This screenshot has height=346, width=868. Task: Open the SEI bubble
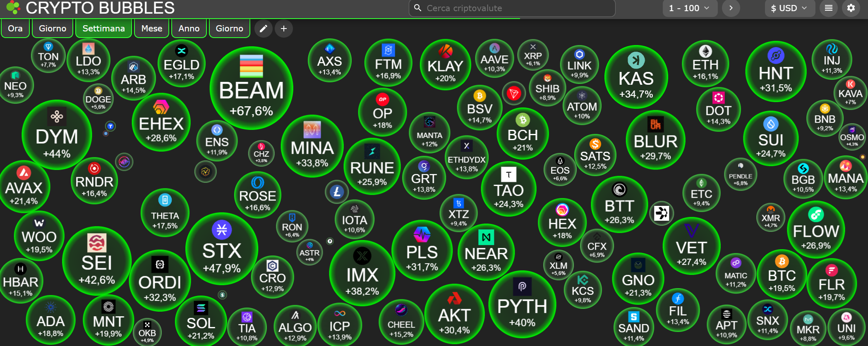97,261
